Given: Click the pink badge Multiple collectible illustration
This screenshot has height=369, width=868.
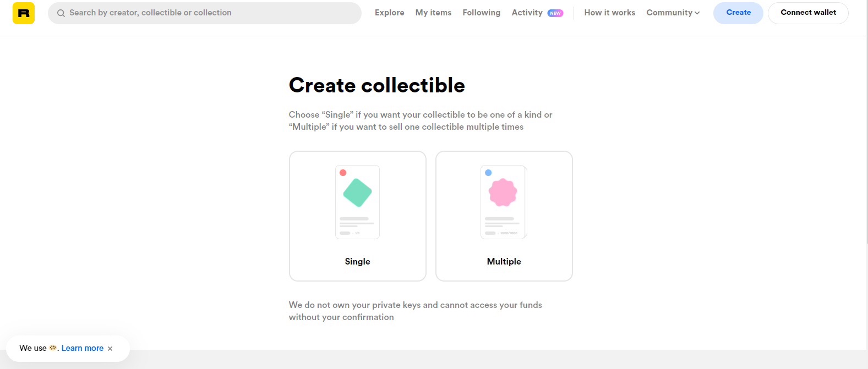Looking at the screenshot, I should click(503, 192).
